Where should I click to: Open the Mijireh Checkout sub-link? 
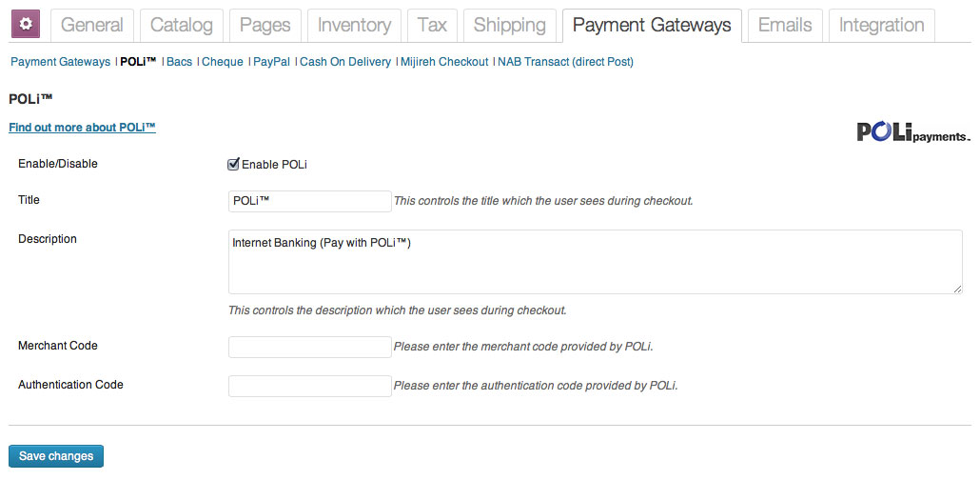[x=444, y=62]
